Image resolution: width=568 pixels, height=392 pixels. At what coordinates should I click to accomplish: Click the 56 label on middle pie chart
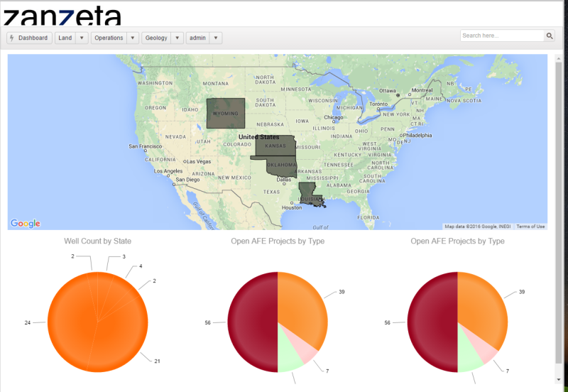click(207, 322)
